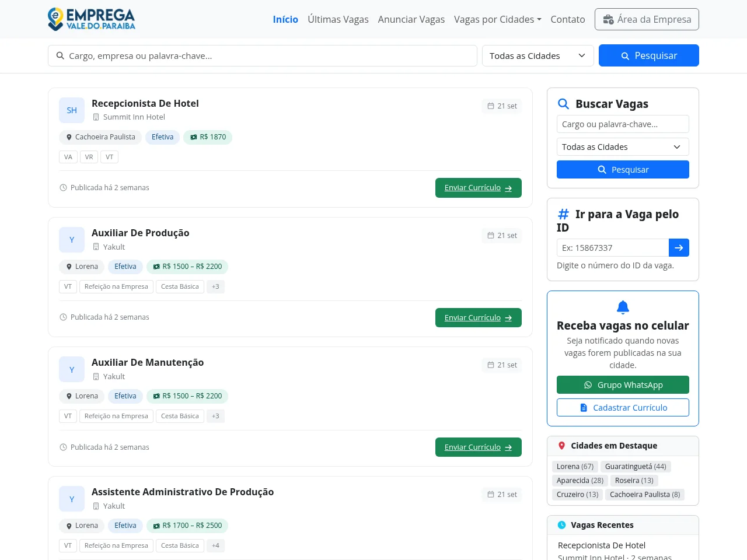Screen dimensions: 747x560
Task: Go to Últimas Vagas page
Action: [x=338, y=19]
